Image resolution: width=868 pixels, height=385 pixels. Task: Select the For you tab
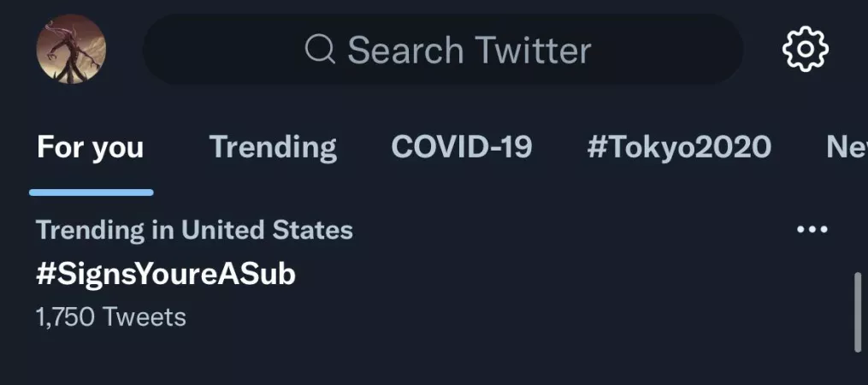pyautogui.click(x=91, y=147)
